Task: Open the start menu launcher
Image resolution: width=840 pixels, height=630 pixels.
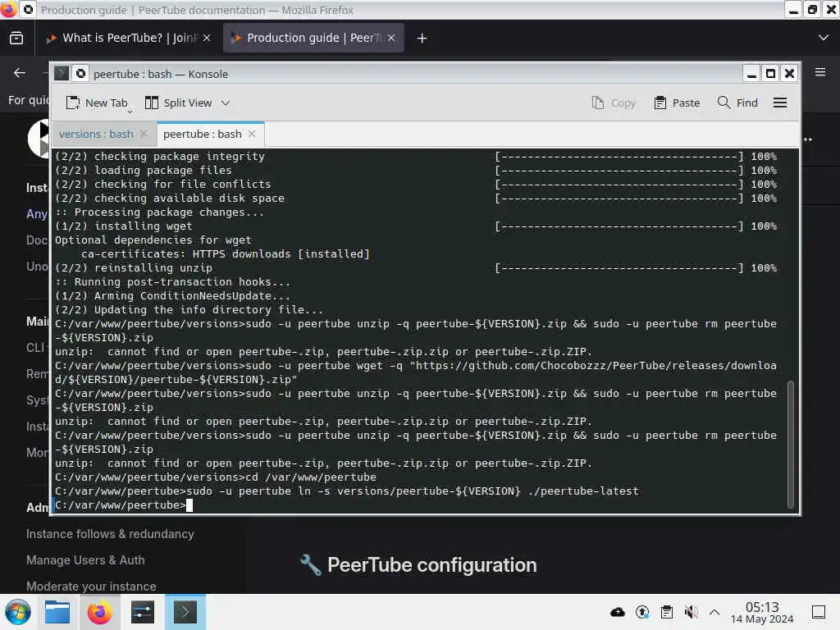Action: click(x=18, y=612)
